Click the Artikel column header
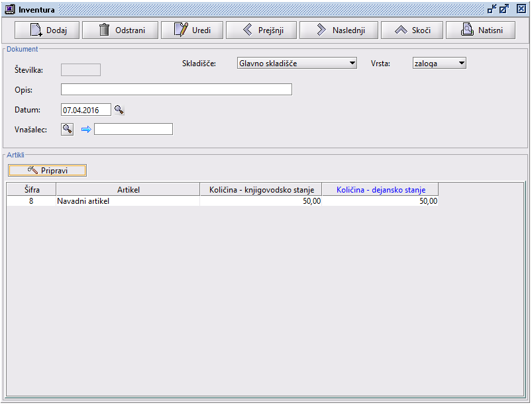Image resolution: width=532 pixels, height=405 pixels. pyautogui.click(x=128, y=190)
